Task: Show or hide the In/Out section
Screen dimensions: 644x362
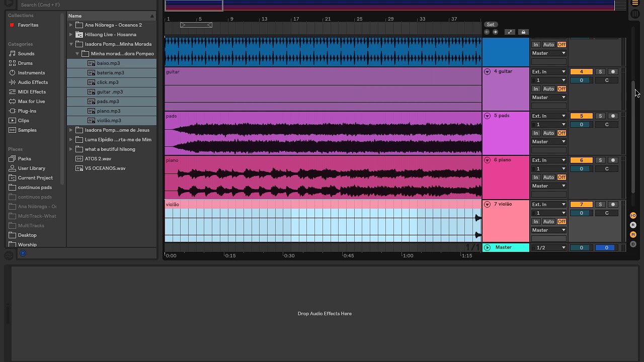Action: tap(633, 216)
